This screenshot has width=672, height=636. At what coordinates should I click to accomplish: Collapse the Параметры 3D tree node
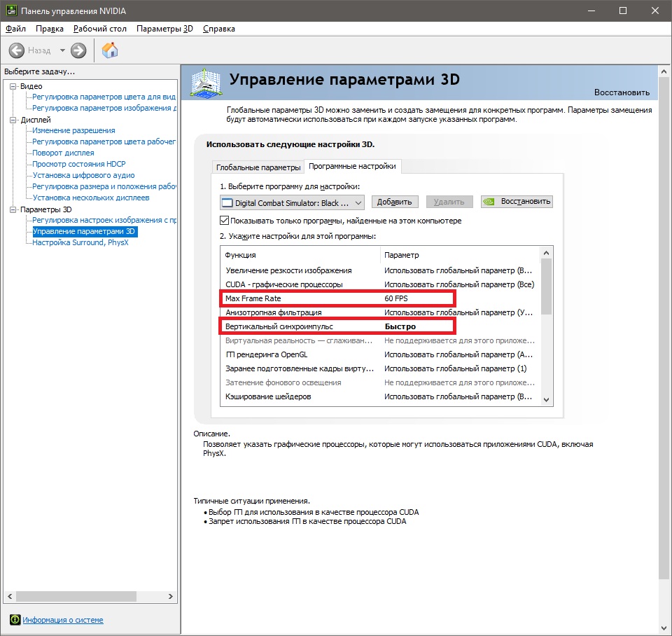click(x=13, y=209)
